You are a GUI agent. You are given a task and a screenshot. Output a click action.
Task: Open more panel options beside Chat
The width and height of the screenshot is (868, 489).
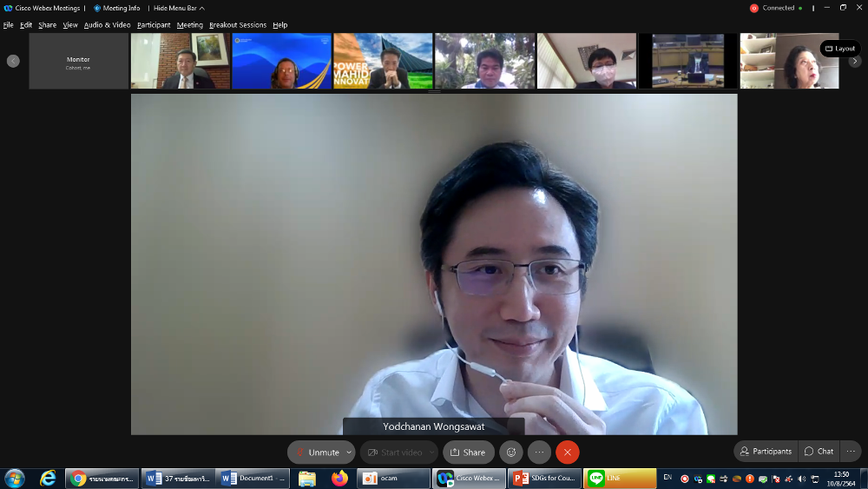[851, 452]
